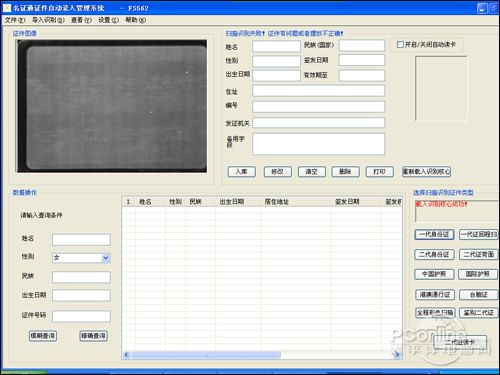Click the 全程彩色扫描 button

[435, 313]
